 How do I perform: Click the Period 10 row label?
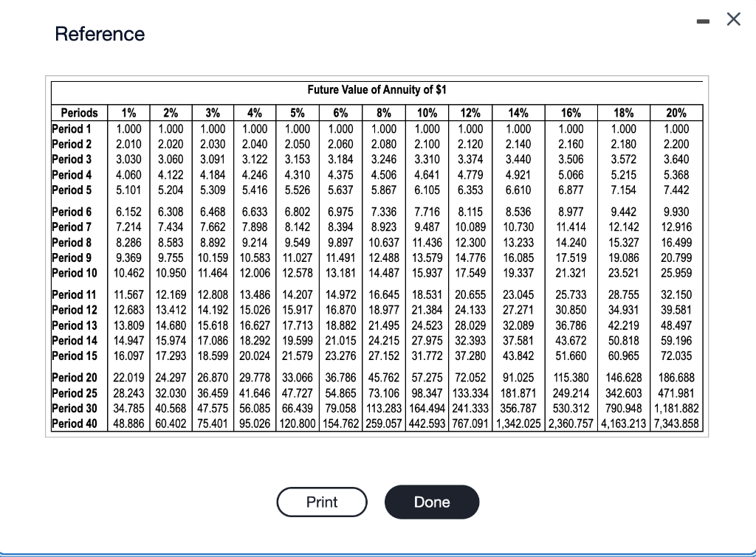point(74,271)
